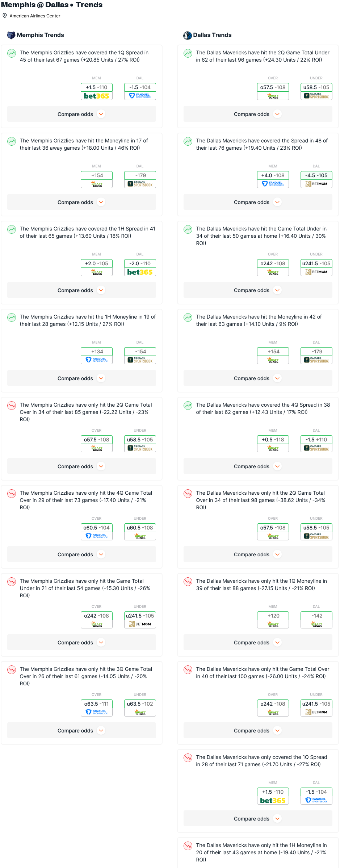
Task: Click BetMGM logo under DAL -4.5 -105
Action: click(316, 184)
